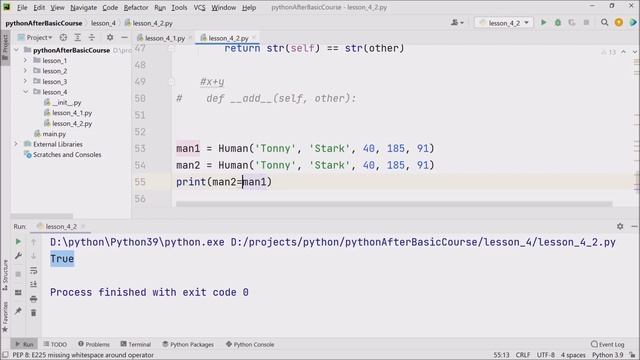Open Search Everywhere magnifier icon
Viewport: 640px width, 360px height.
point(604,23)
